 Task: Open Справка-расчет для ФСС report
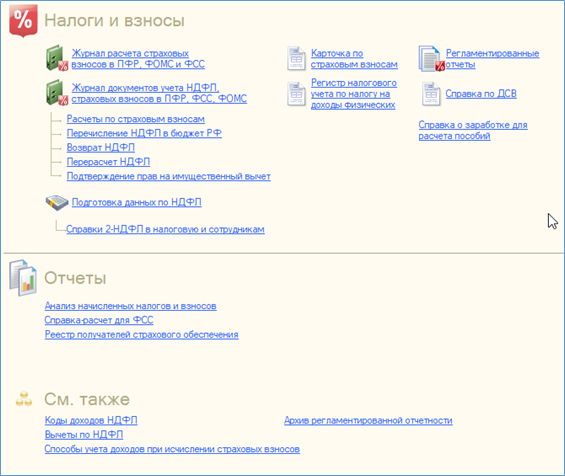(x=99, y=320)
